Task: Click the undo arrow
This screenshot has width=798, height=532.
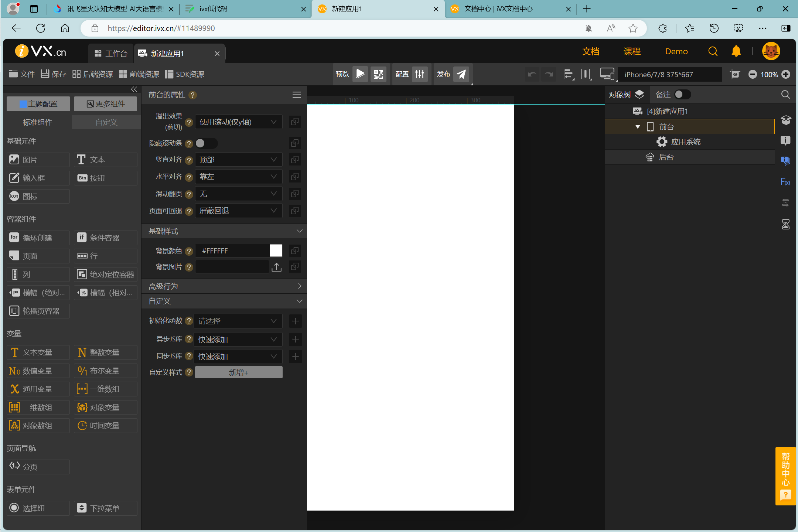Action: click(532, 74)
